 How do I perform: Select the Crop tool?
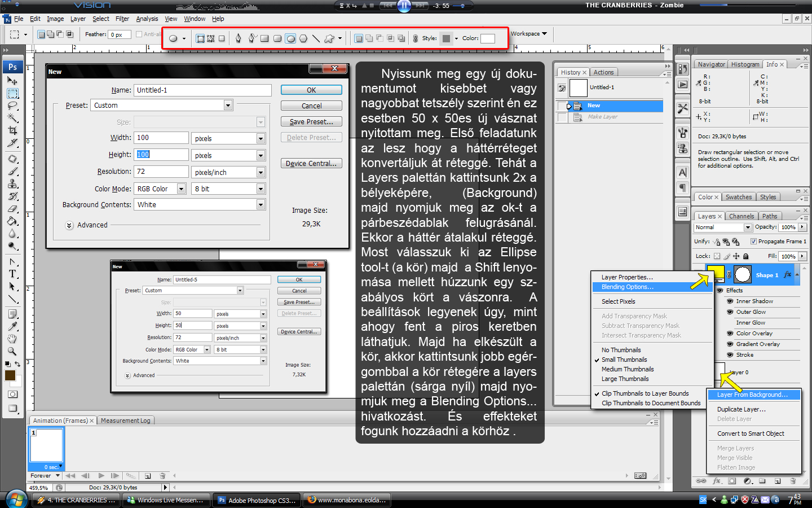(x=12, y=130)
